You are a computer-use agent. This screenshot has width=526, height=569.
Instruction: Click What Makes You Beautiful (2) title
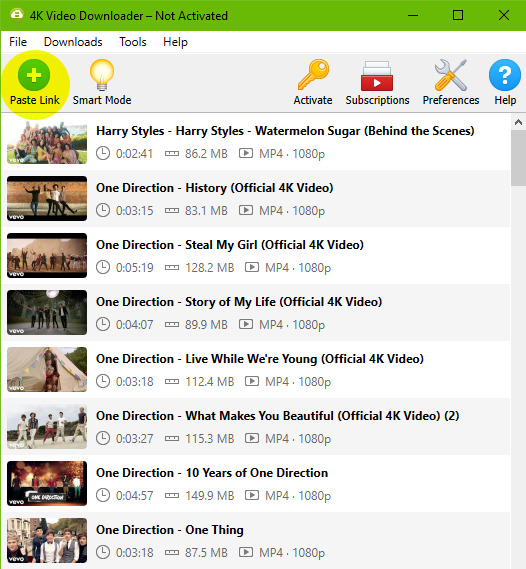(x=278, y=416)
